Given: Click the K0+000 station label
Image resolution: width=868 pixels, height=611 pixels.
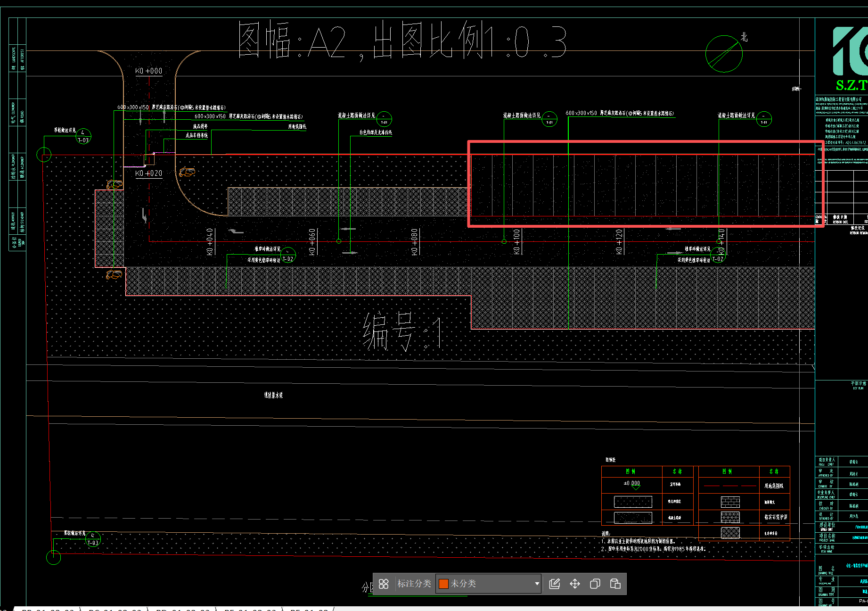Looking at the screenshot, I should pyautogui.click(x=148, y=71).
